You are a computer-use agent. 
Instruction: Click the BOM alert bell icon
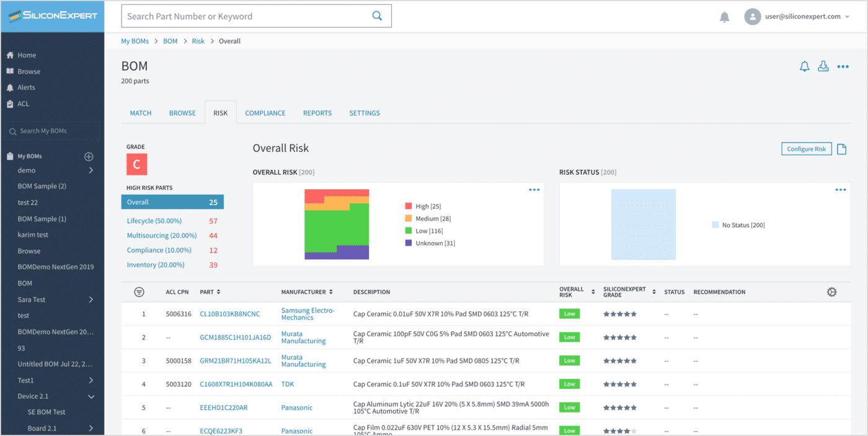coord(804,66)
